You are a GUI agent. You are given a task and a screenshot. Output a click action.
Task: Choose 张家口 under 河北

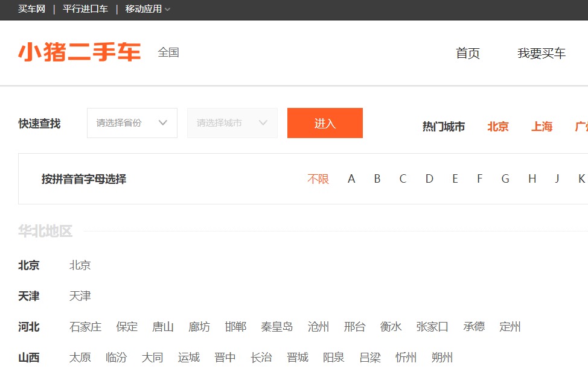click(x=432, y=327)
